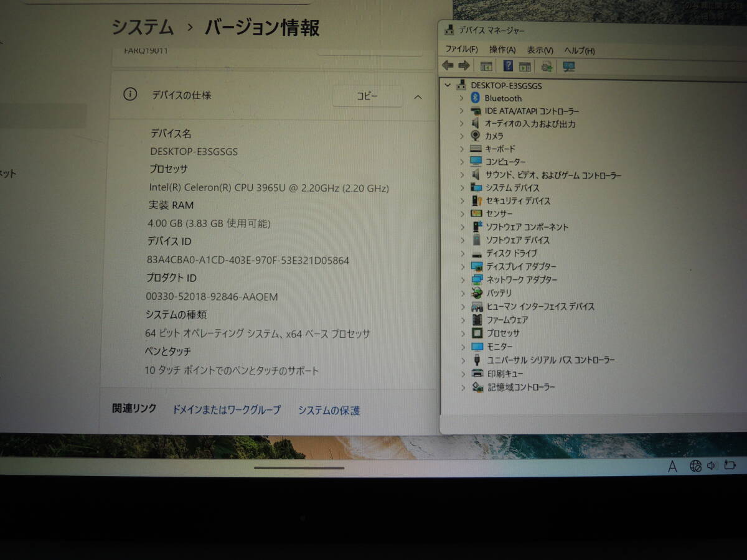Image resolution: width=747 pixels, height=560 pixels.
Task: Go to システム in the breadcrumb
Action: 143,27
